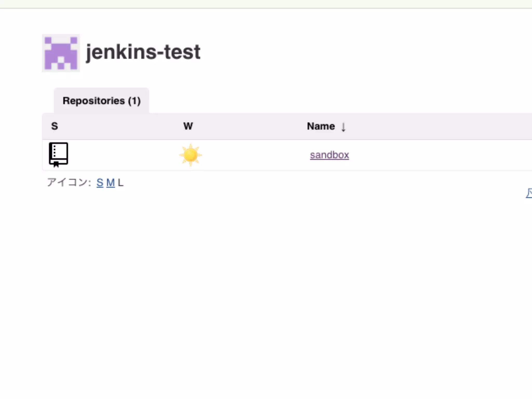Screen dimensions: 532x399
Task: Click the アイコン label text
Action: click(x=68, y=182)
